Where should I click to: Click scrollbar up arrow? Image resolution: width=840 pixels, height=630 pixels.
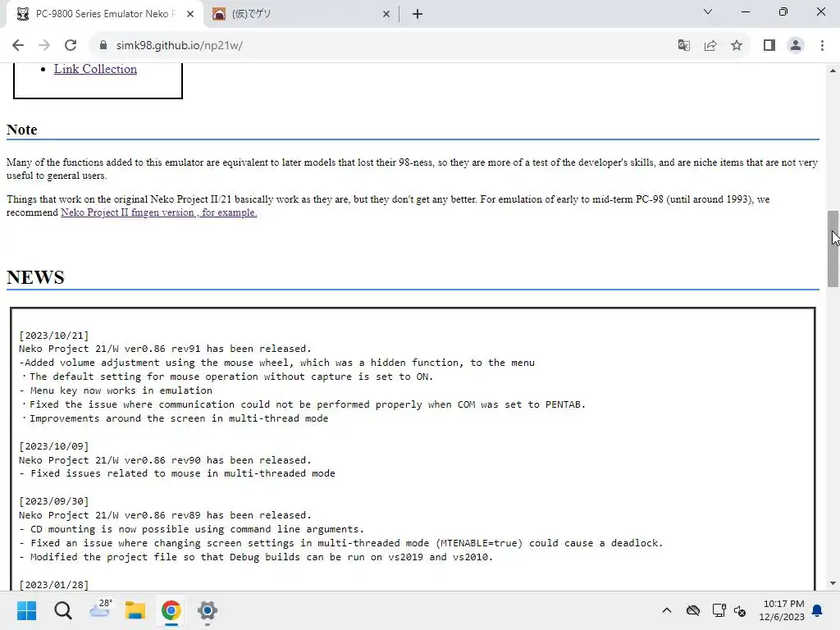(x=833, y=71)
